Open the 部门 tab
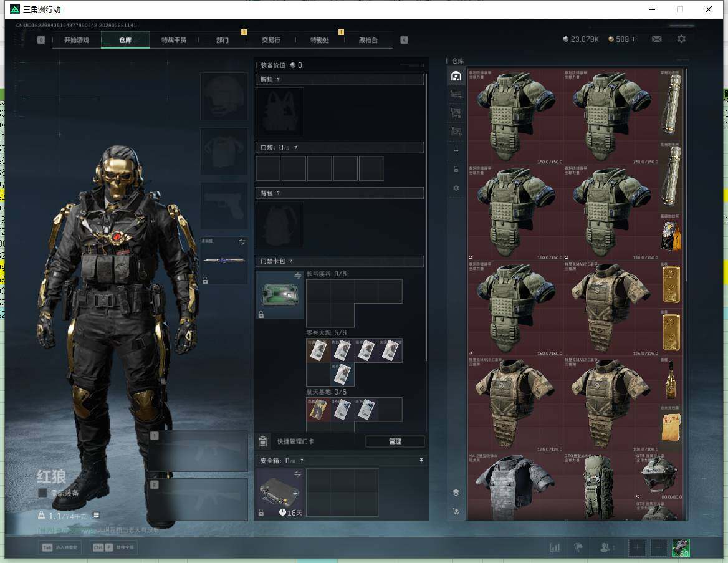Screen dimensions: 728x563 (223, 40)
